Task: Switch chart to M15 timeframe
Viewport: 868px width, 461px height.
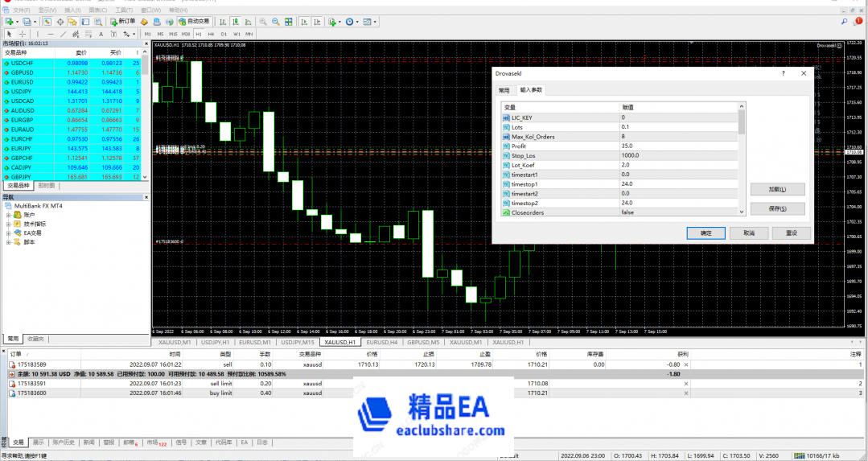Action: point(173,35)
